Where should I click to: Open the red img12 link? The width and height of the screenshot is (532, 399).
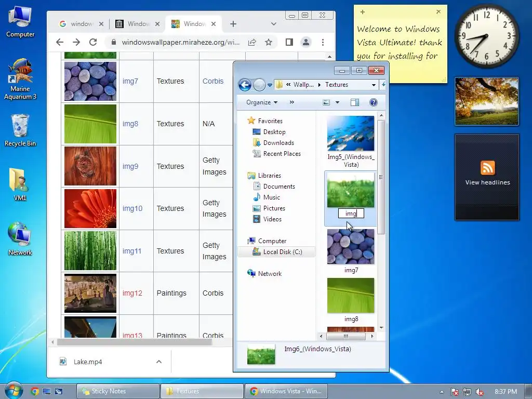tap(132, 293)
